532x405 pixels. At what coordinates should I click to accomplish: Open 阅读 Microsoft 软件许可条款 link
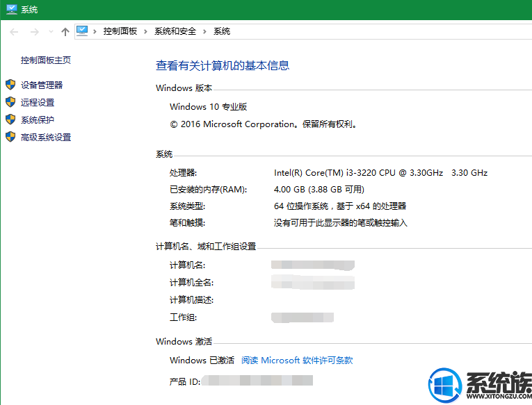pos(297,361)
